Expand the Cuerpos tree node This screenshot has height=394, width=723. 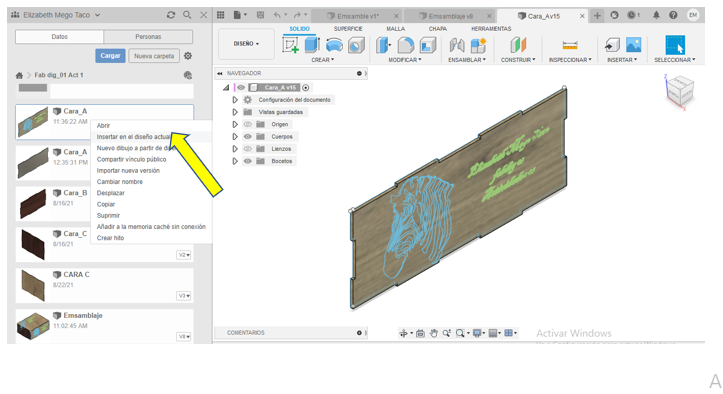(x=235, y=137)
